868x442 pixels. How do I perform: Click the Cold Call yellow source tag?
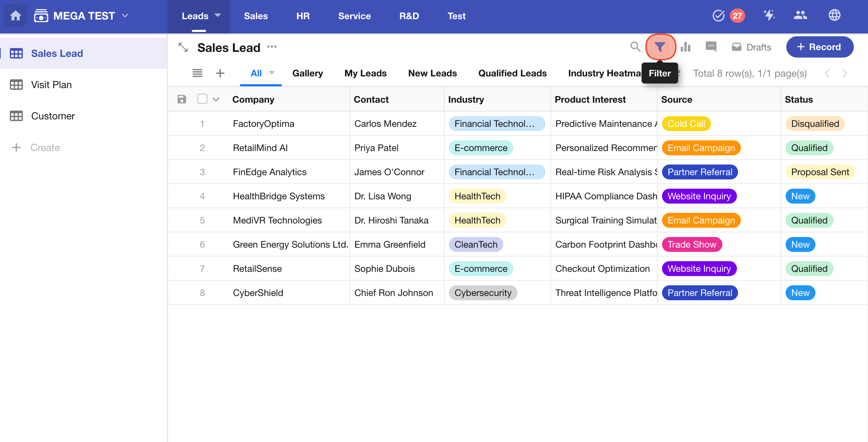[686, 124]
